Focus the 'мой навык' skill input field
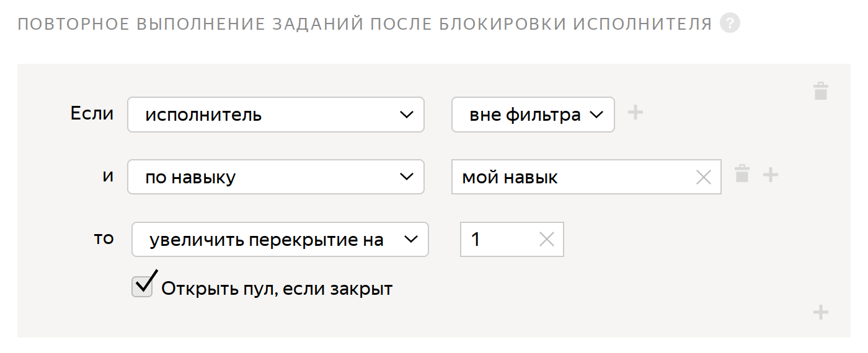868x353 pixels. (586, 177)
